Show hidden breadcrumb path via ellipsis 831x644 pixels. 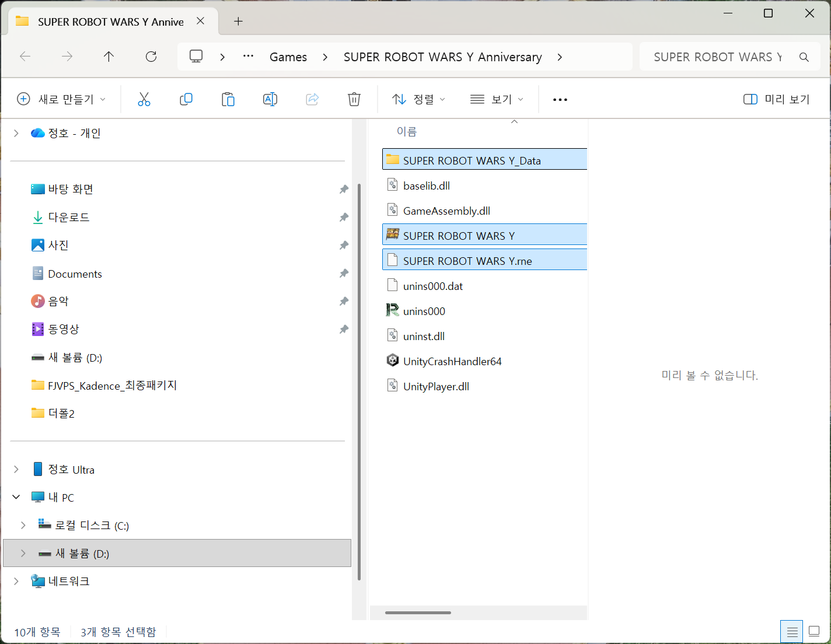click(248, 57)
